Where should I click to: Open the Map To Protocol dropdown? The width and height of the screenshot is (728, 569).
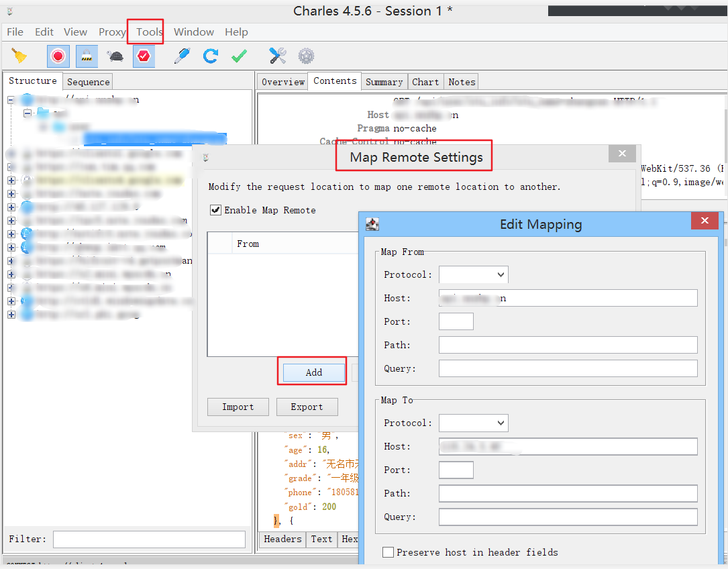pos(474,423)
